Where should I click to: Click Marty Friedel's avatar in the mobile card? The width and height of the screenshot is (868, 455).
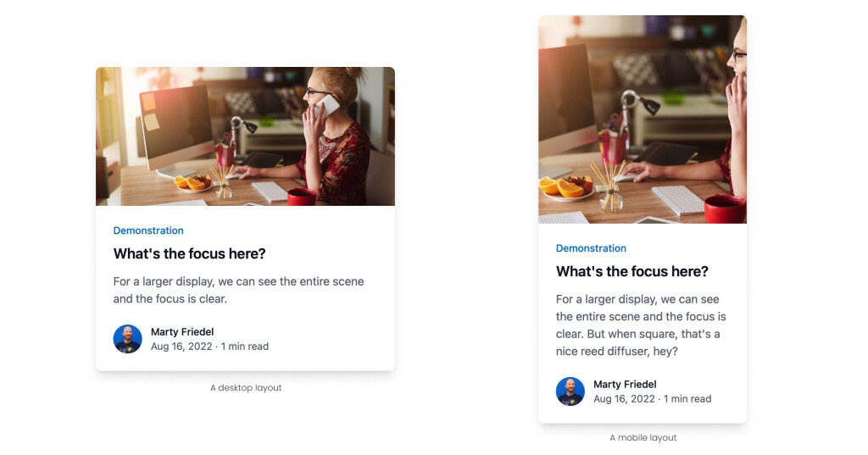570,391
